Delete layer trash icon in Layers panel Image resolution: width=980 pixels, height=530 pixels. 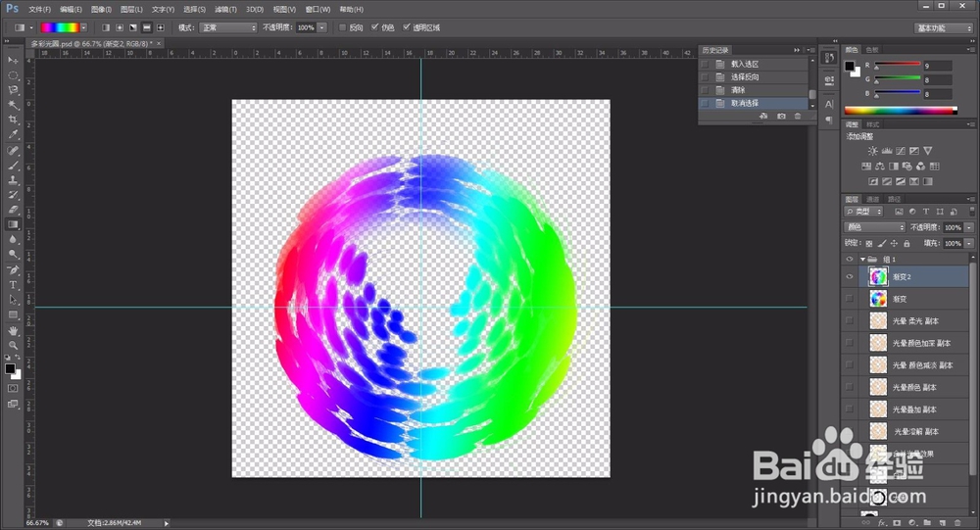[957, 522]
